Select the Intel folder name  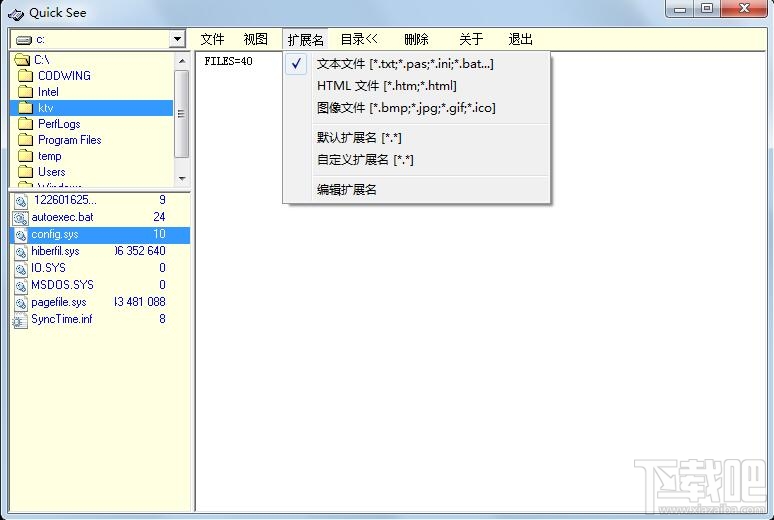point(48,92)
